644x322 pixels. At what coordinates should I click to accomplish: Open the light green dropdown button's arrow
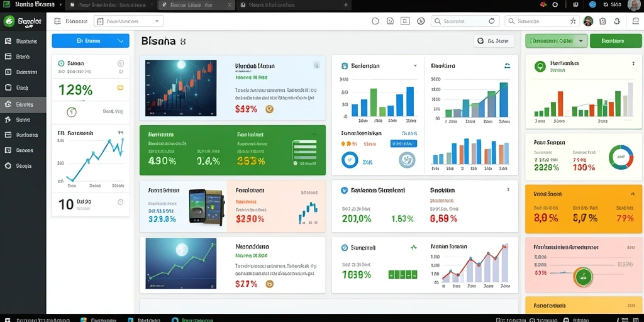(x=580, y=41)
